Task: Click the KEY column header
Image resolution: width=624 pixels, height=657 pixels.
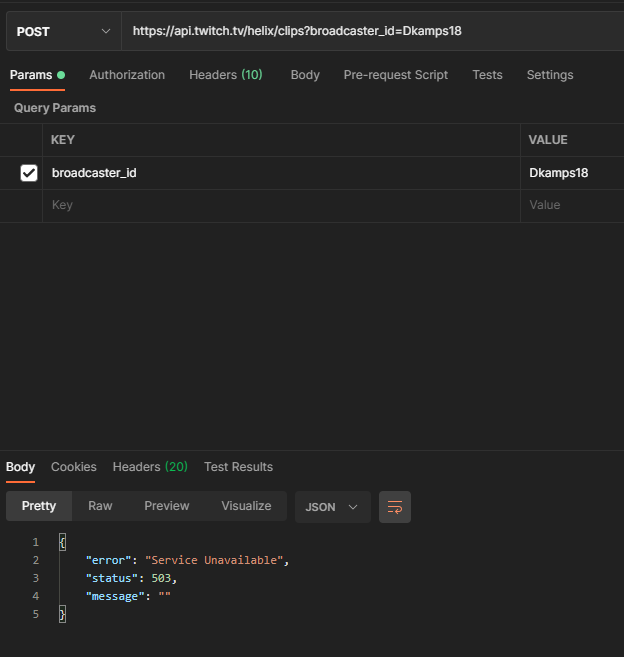Action: coord(63,140)
